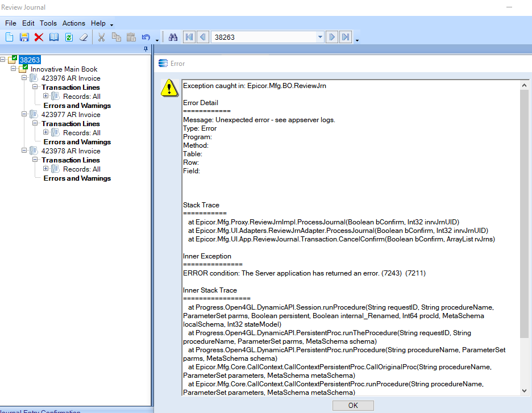
Task: Open the standard toolbar overflow arrow
Action: (157, 40)
